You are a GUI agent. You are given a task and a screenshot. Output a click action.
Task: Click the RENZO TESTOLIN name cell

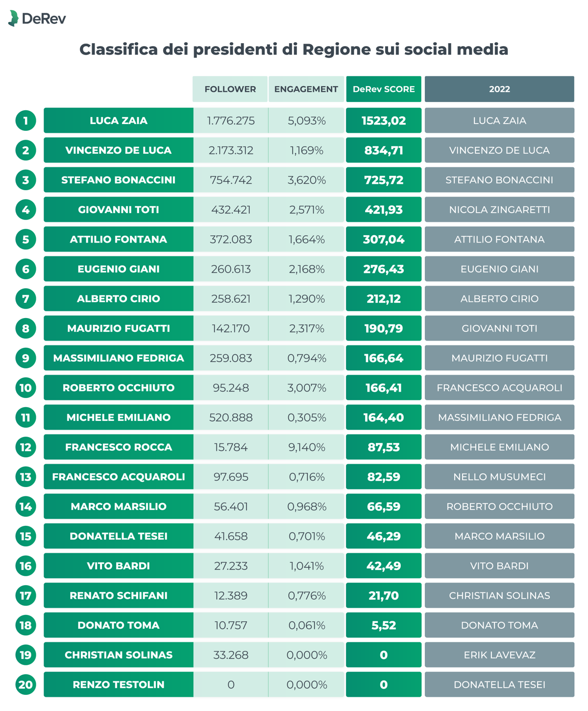tap(119, 685)
